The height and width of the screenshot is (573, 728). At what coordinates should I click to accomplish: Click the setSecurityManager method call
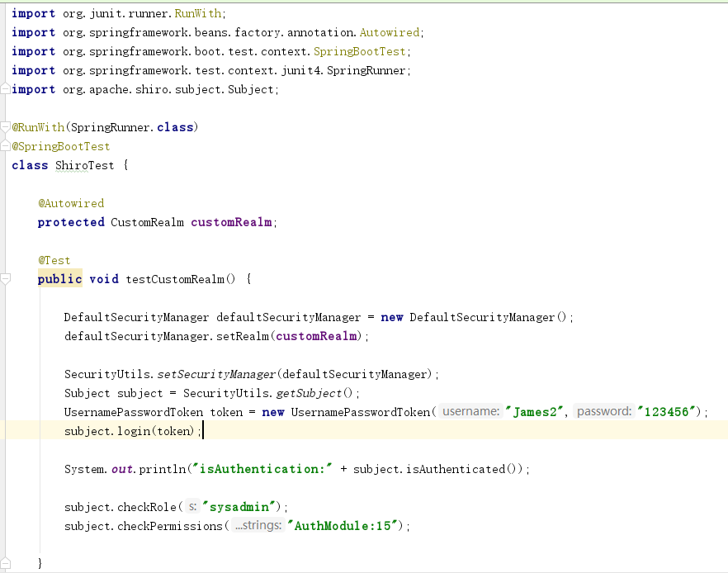(216, 374)
